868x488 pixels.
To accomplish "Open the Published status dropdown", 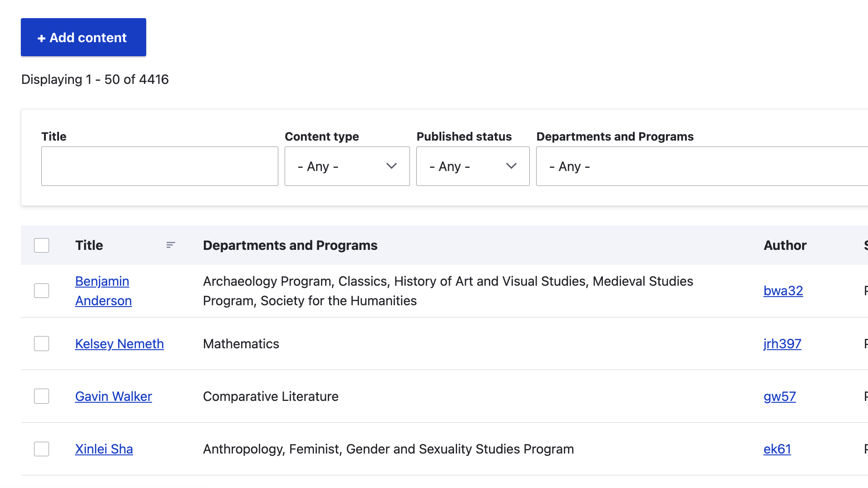I will pyautogui.click(x=473, y=166).
